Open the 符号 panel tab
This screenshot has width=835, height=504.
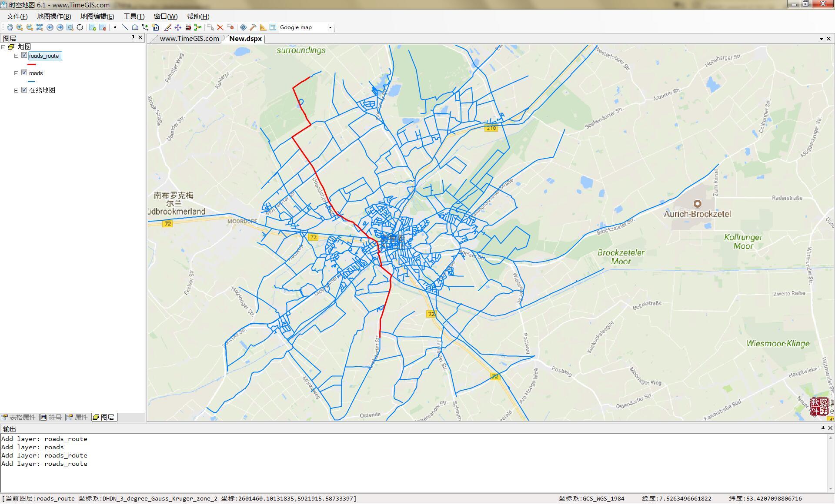click(51, 417)
